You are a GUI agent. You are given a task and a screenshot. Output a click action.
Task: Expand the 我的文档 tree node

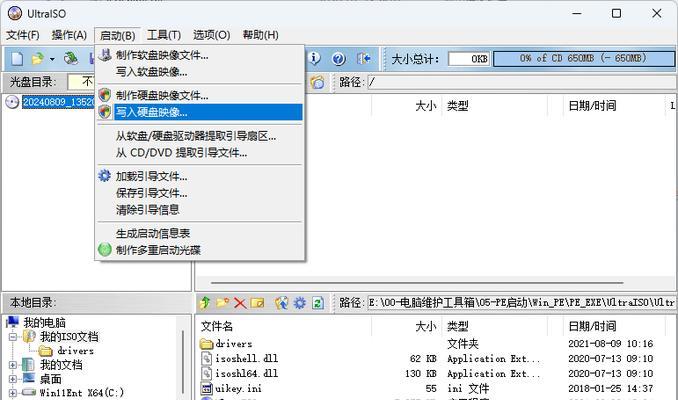13,365
